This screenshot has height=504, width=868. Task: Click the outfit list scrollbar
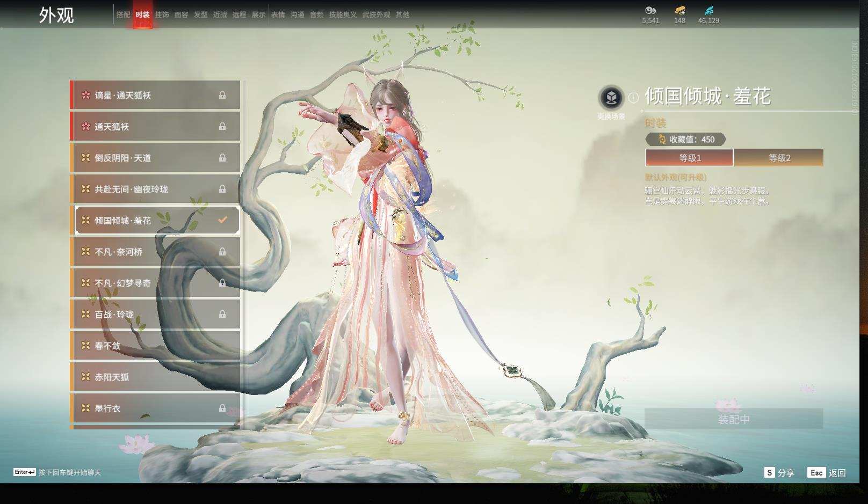244,255
